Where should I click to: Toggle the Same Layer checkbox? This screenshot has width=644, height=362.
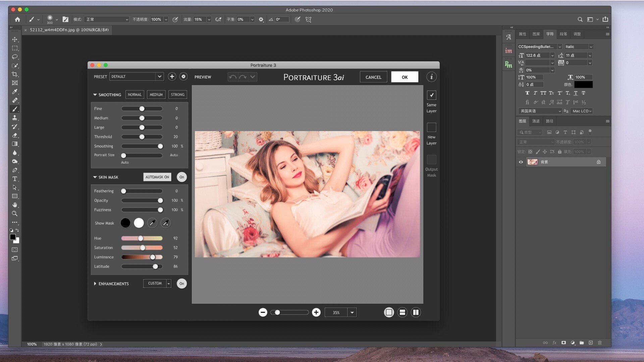click(432, 96)
